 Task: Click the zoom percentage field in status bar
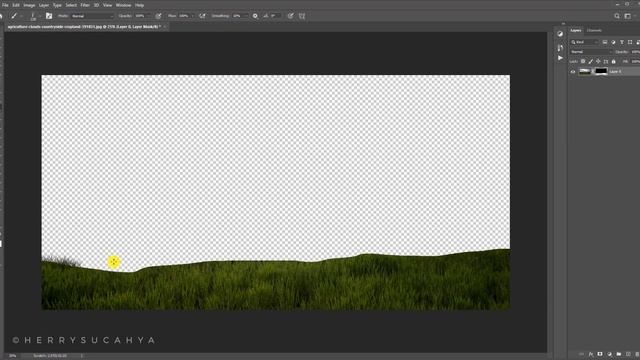[x=13, y=356]
